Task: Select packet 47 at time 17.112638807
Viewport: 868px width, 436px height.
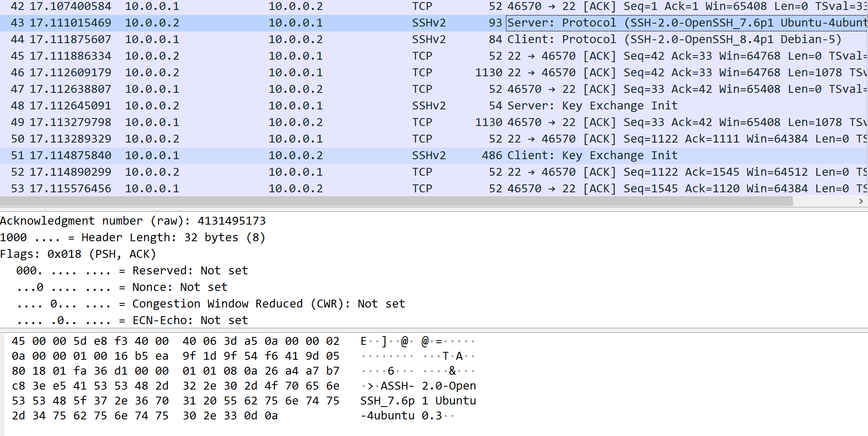Action: click(x=434, y=89)
